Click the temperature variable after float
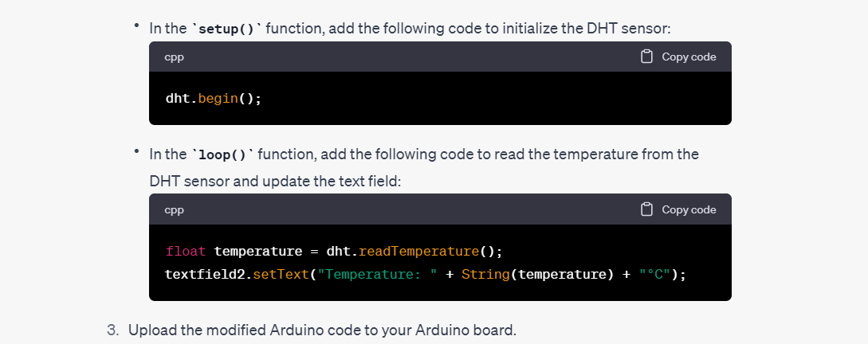The image size is (868, 344). pos(258,252)
